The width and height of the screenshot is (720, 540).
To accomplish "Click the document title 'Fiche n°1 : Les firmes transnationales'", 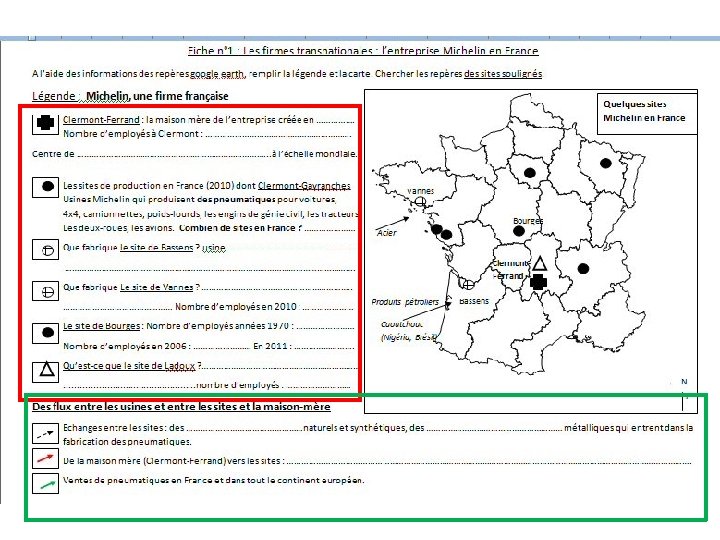I will pos(363,51).
